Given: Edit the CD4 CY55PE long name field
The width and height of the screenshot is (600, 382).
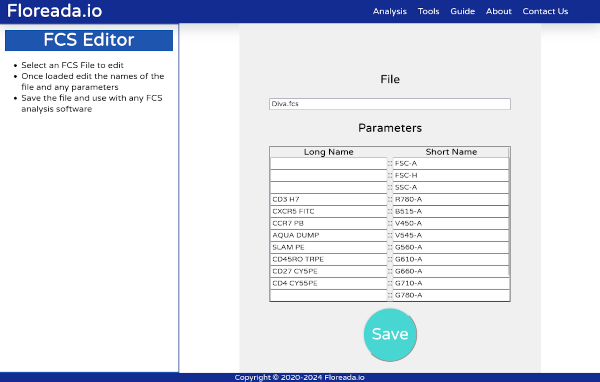Looking at the screenshot, I should (x=329, y=283).
